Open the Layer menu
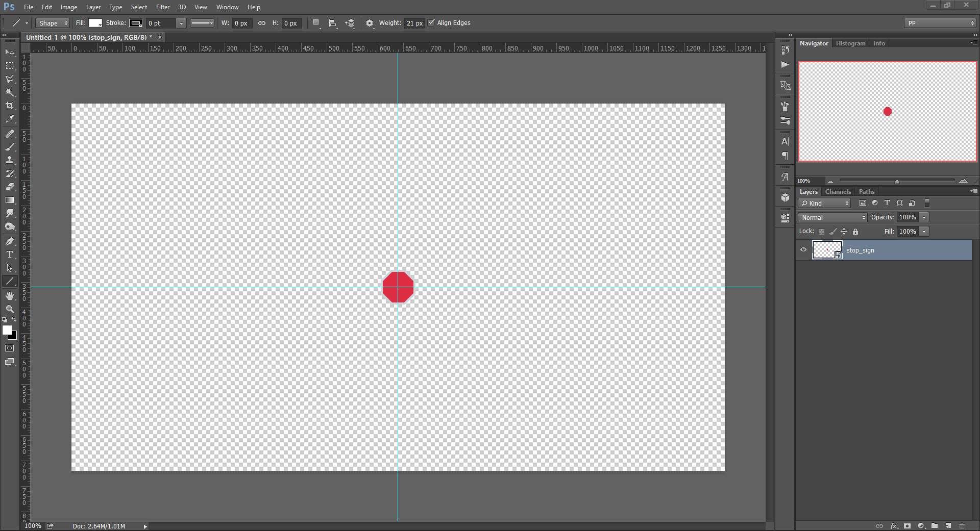Image resolution: width=980 pixels, height=531 pixels. point(93,7)
